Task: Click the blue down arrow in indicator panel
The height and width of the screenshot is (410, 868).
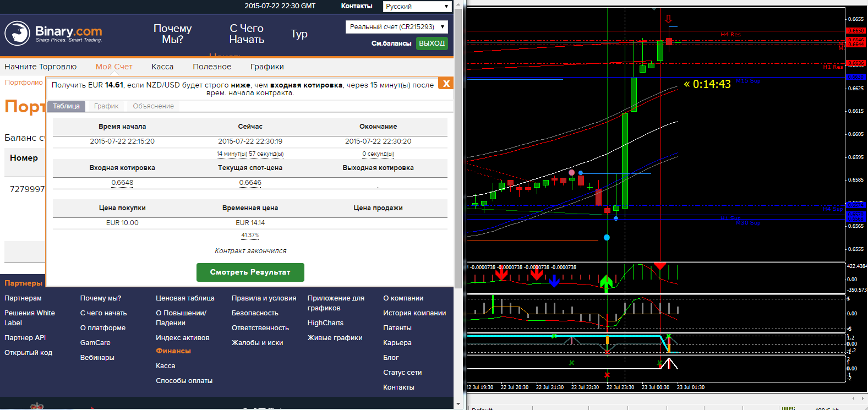Action: tap(554, 281)
